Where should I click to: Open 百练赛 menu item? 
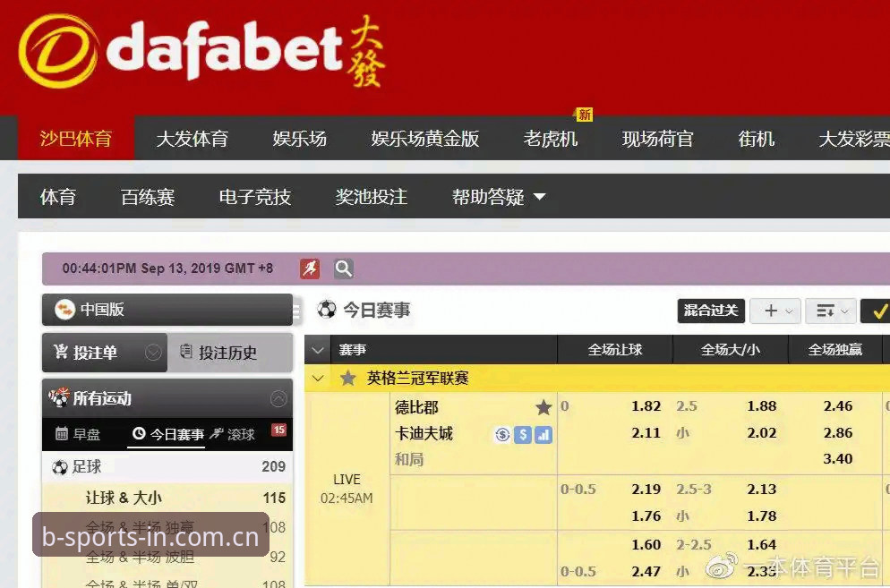pos(148,197)
